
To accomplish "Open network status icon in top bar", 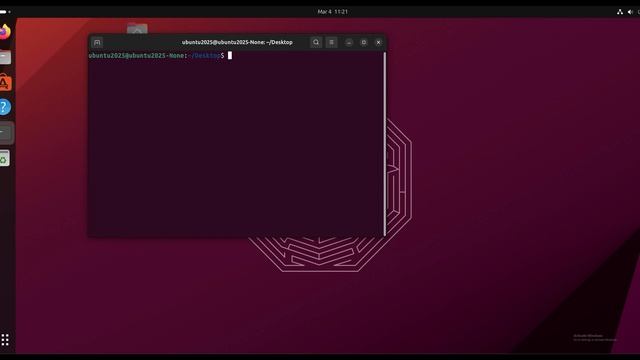I will click(620, 12).
